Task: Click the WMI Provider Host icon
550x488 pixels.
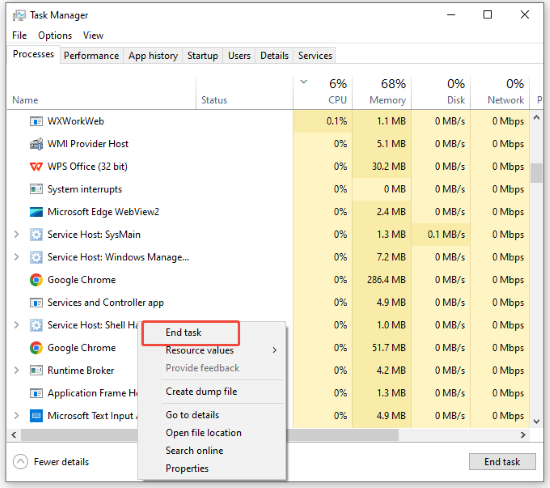Action: point(36,144)
